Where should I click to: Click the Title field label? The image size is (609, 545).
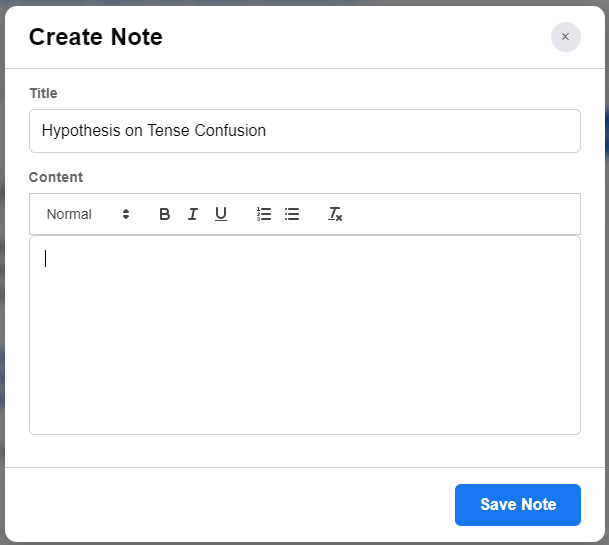click(x=43, y=93)
